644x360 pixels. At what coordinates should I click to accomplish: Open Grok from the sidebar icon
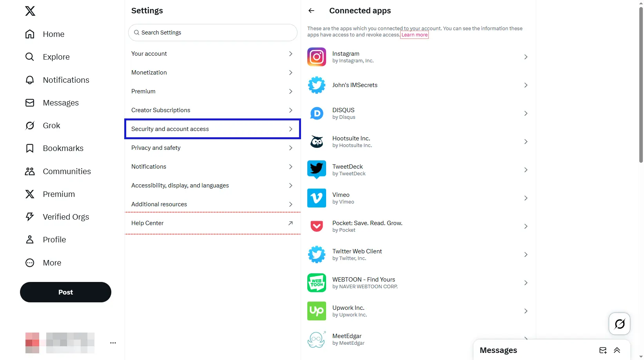tap(29, 125)
